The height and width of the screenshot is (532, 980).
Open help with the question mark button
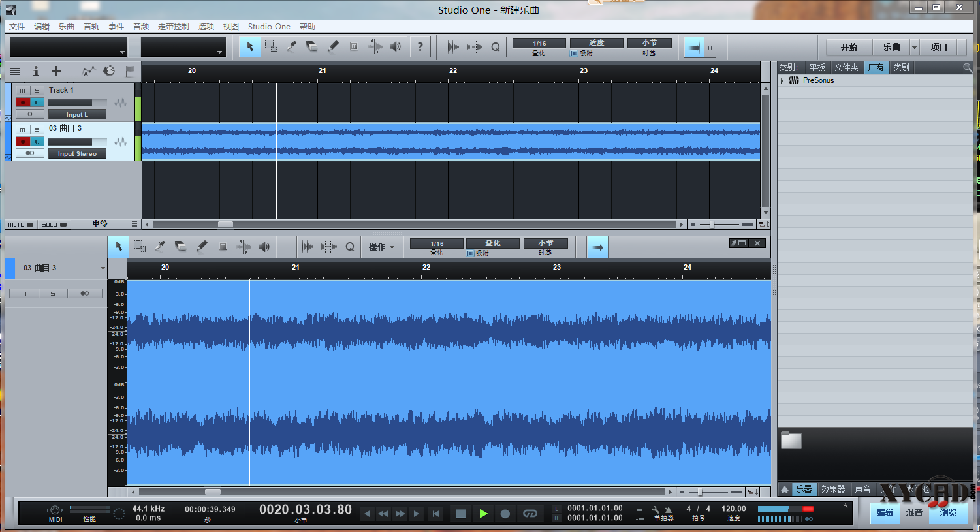[420, 46]
